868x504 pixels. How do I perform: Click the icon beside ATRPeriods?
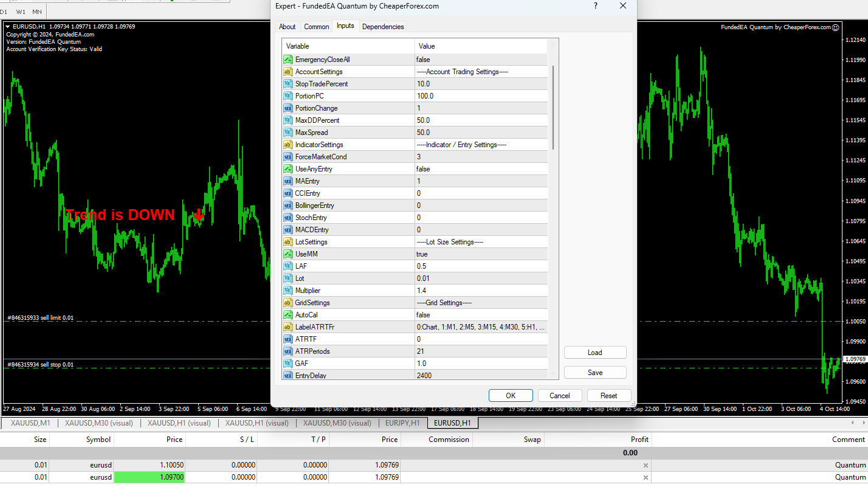(288, 351)
